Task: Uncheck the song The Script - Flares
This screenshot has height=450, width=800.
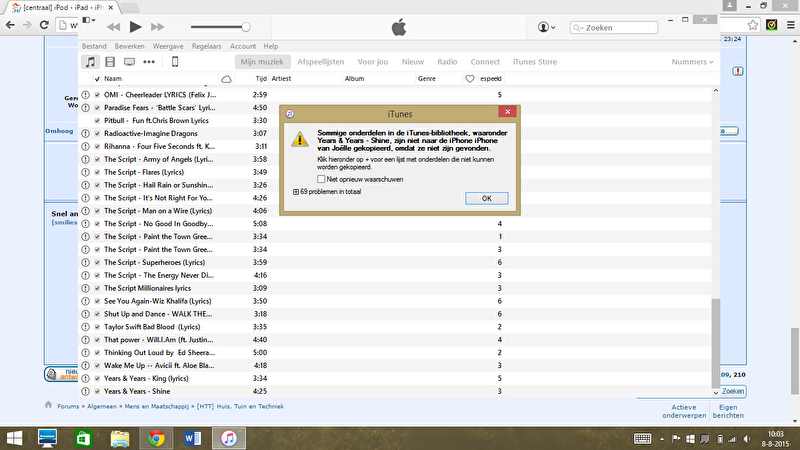Action: pos(97,172)
